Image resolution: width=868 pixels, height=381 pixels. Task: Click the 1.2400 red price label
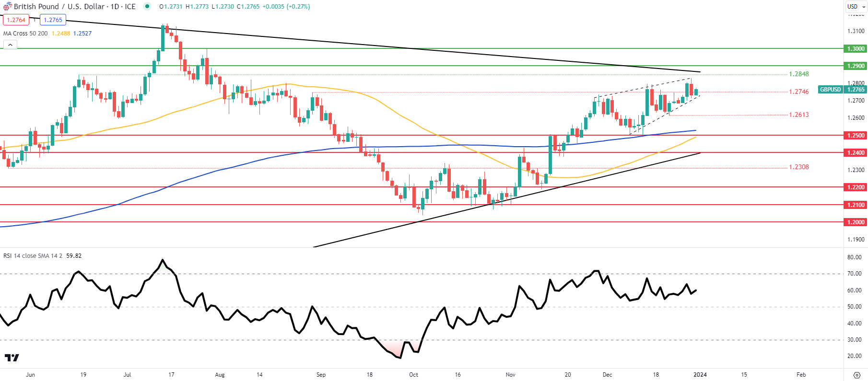[x=856, y=152]
